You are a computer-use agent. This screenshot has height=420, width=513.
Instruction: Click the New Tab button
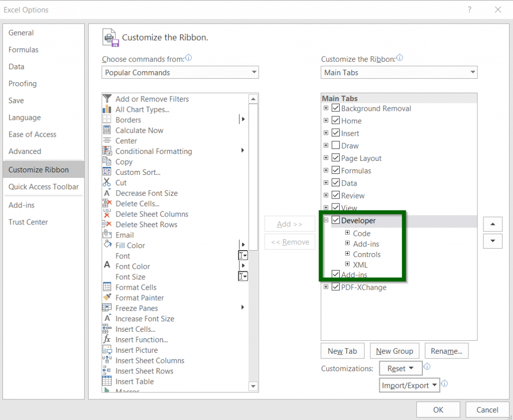coord(342,351)
